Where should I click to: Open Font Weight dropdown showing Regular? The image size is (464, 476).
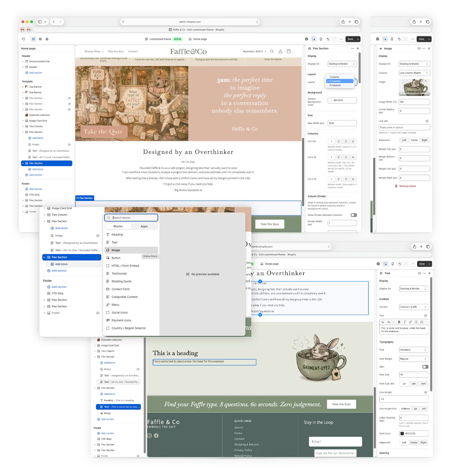click(x=414, y=359)
